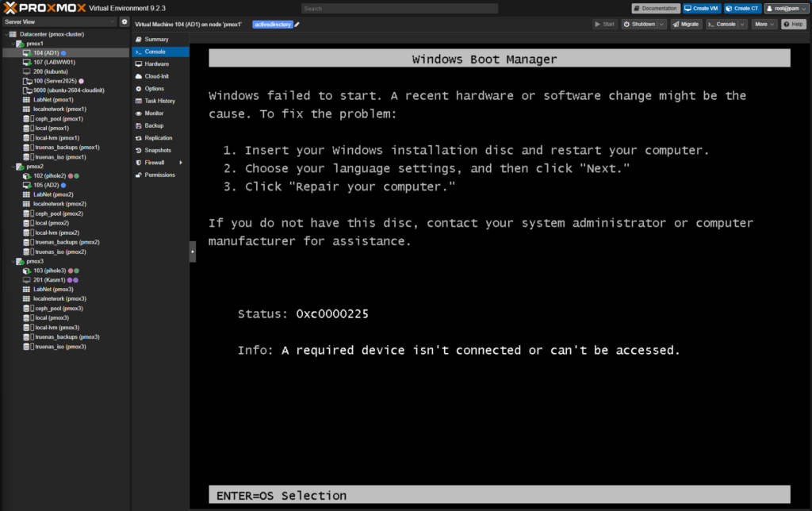Screen dimensions: 812x511
Task: Click the tree settings gear icon
Action: [124, 21]
